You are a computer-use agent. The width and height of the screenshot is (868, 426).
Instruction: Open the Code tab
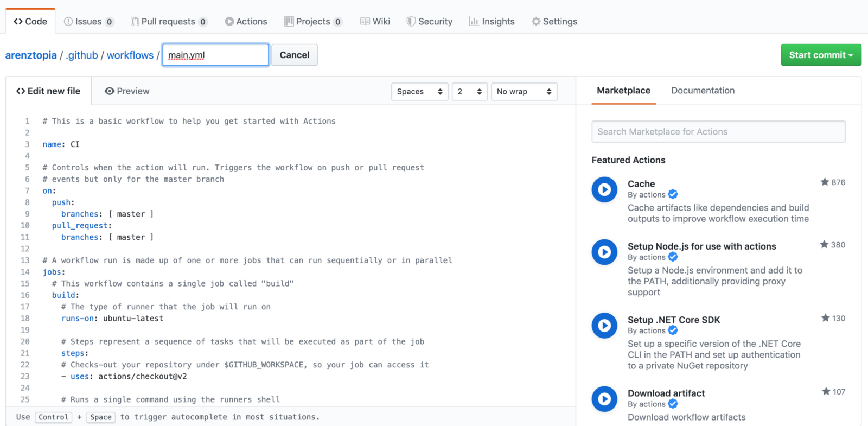30,21
